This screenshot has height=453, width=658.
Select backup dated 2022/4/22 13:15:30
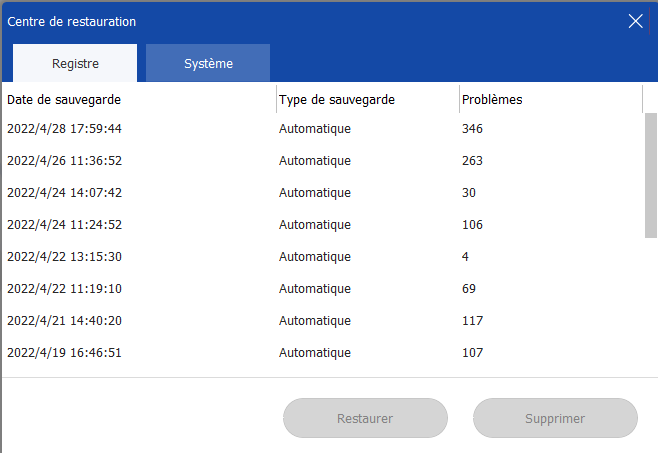click(323, 256)
